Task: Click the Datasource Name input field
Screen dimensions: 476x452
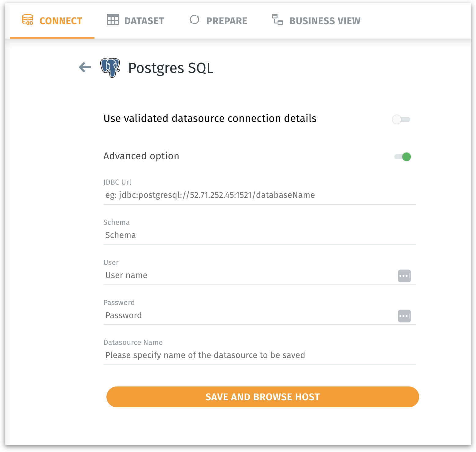Action: (259, 355)
